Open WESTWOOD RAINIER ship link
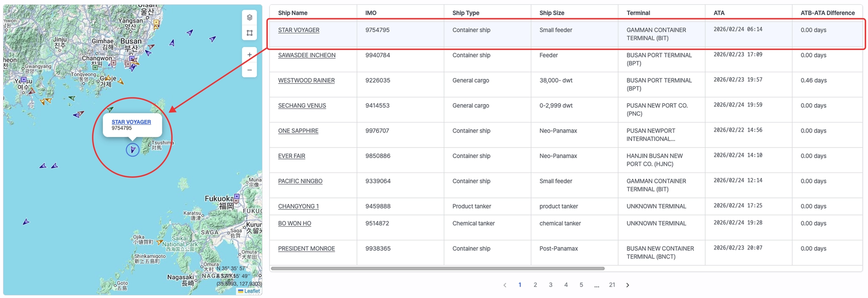This screenshot has width=868, height=298. (306, 81)
